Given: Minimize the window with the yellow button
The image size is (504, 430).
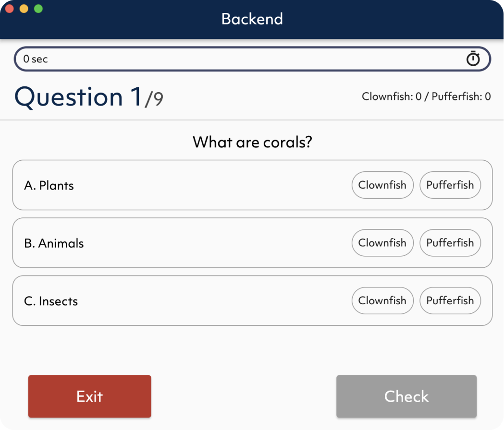Looking at the screenshot, I should click(24, 9).
